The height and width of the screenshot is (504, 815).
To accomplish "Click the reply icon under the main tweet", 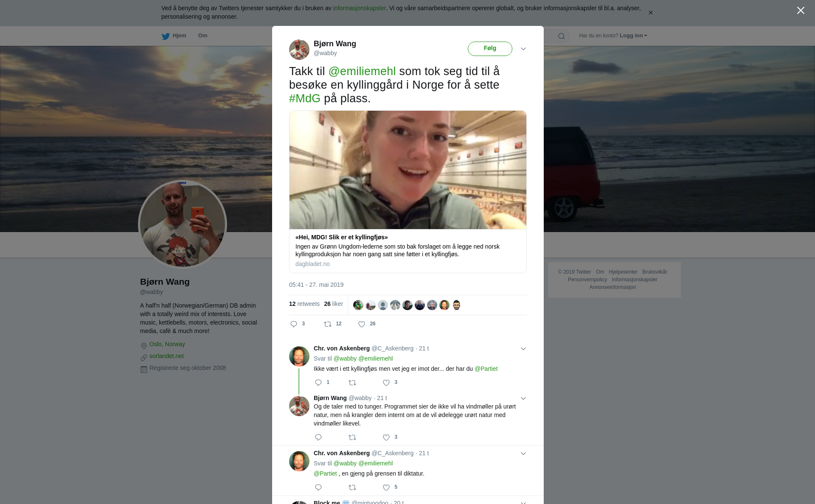I will coord(294,324).
